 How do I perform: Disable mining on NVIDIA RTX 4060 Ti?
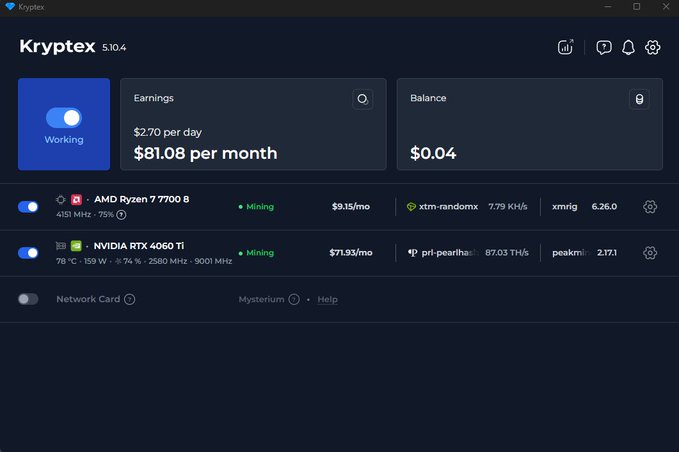point(28,252)
